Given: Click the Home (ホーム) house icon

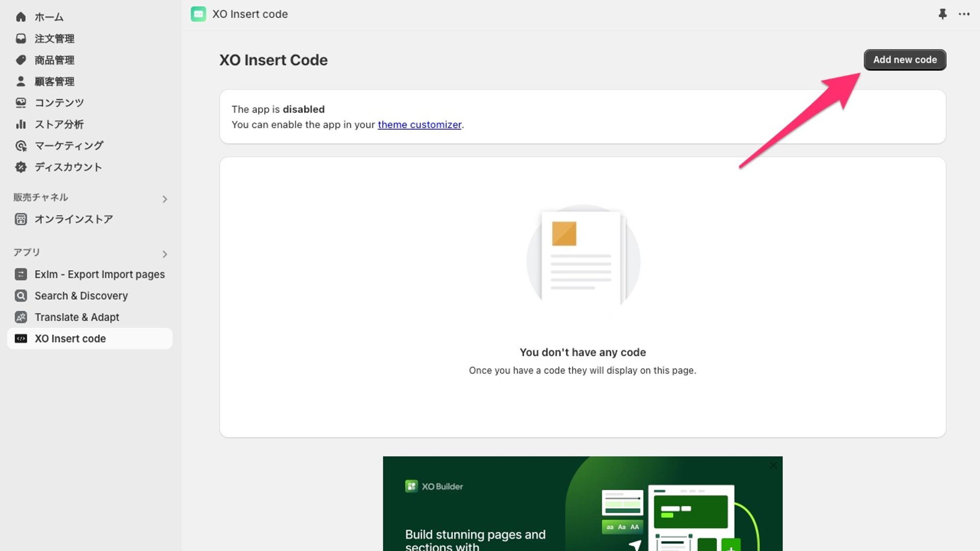Looking at the screenshot, I should point(21,17).
